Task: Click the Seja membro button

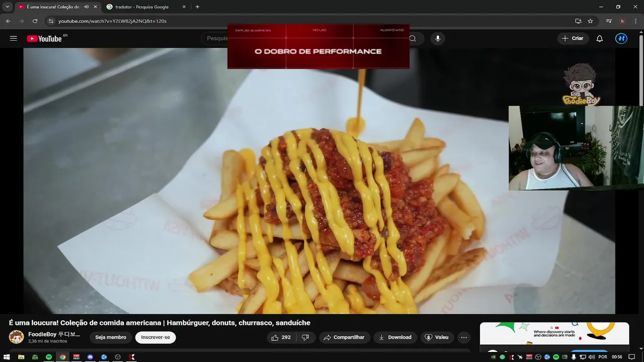Action: pos(111,337)
